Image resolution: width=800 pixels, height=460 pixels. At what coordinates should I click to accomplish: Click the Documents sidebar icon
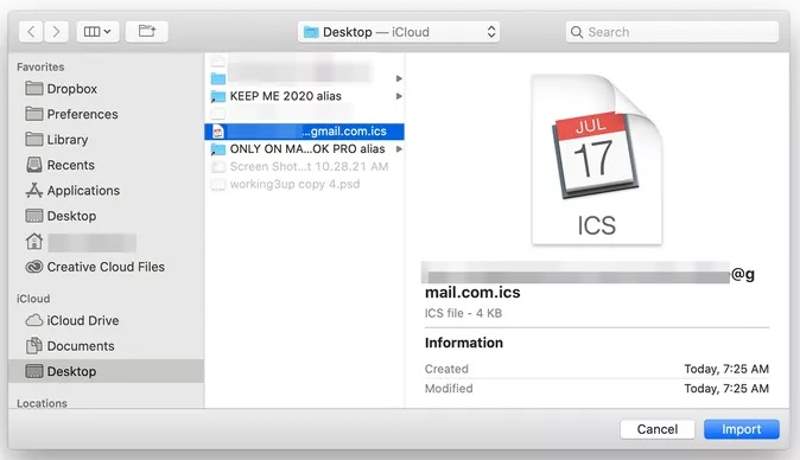(34, 346)
